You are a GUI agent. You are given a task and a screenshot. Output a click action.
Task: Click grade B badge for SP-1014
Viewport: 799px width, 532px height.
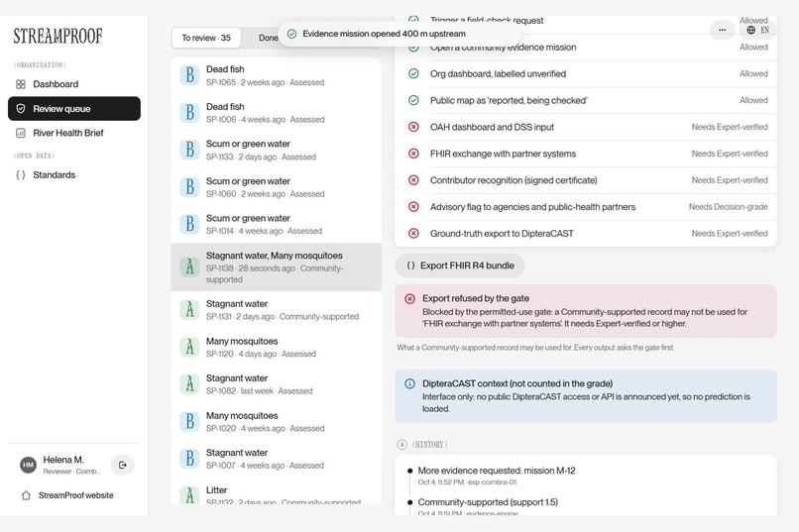[x=189, y=224]
